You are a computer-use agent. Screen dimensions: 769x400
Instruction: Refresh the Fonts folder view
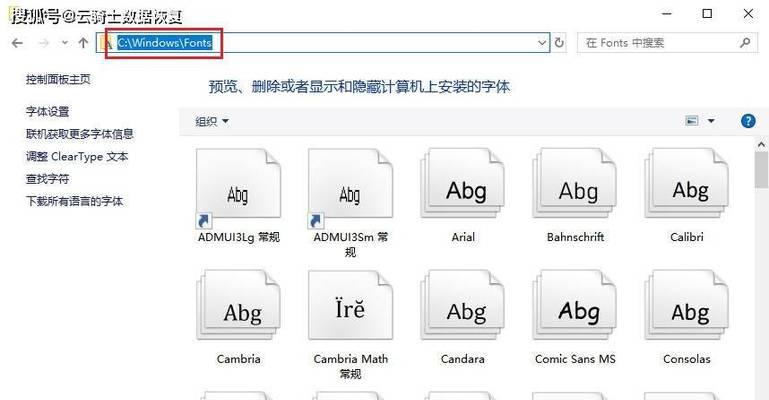559,43
